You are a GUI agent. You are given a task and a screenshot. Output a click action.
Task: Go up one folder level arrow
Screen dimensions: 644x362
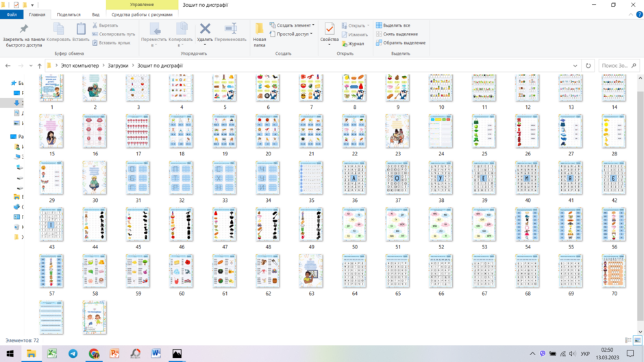(x=40, y=66)
